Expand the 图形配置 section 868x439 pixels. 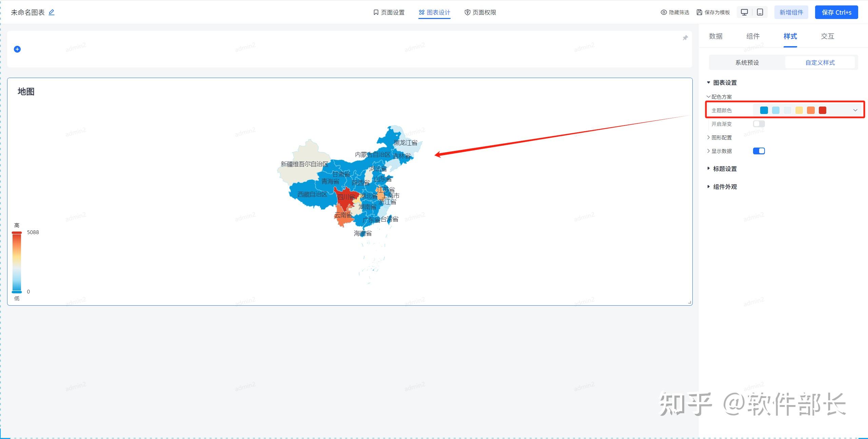[721, 137]
